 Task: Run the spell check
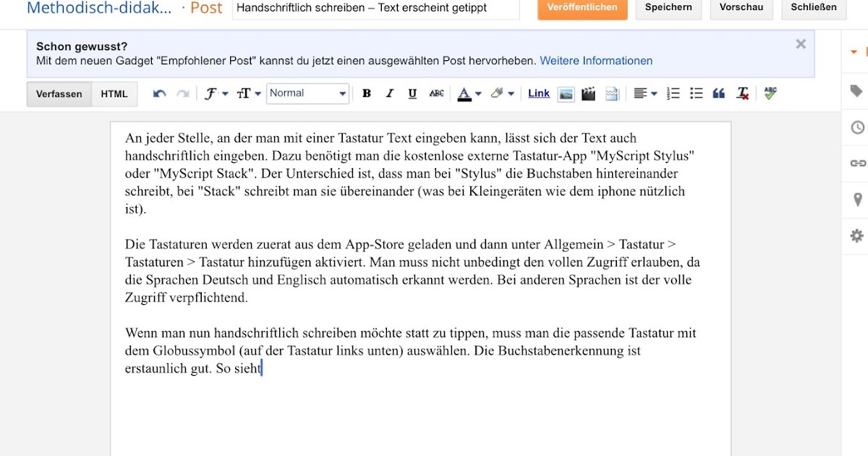coord(770,93)
